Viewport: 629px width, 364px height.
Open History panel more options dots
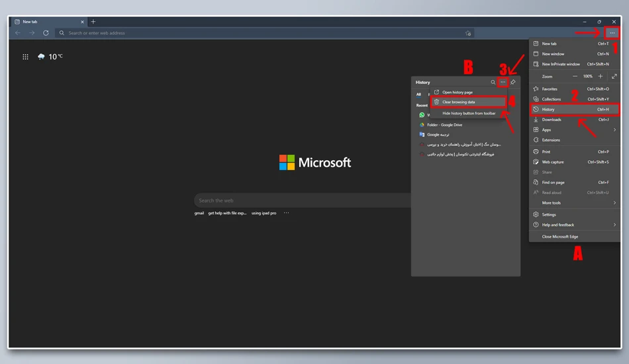[x=503, y=82]
